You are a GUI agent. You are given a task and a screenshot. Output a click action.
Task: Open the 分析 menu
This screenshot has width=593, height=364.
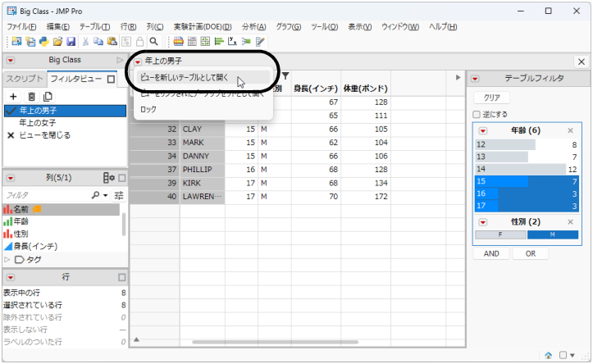[254, 27]
